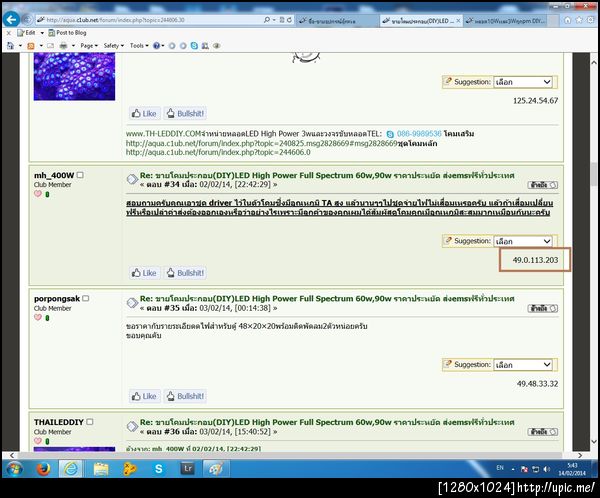Refresh the page with reload icon
This screenshot has height=498, width=600.
pos(289,20)
